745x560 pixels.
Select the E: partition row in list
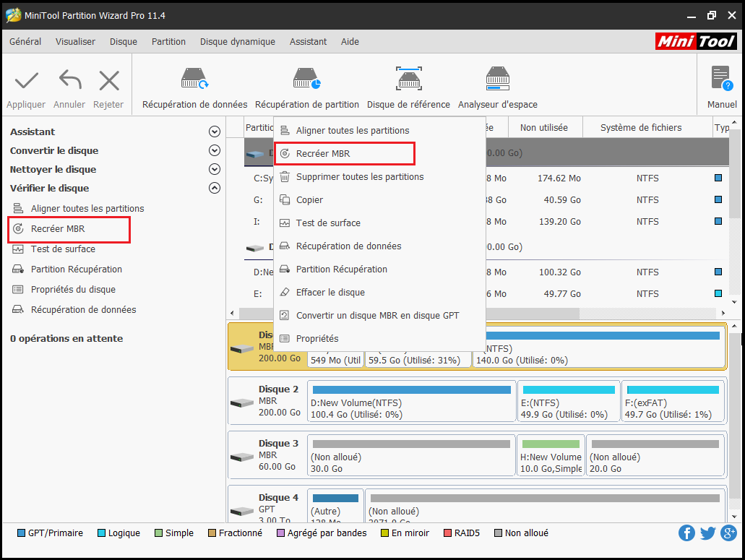click(x=486, y=294)
